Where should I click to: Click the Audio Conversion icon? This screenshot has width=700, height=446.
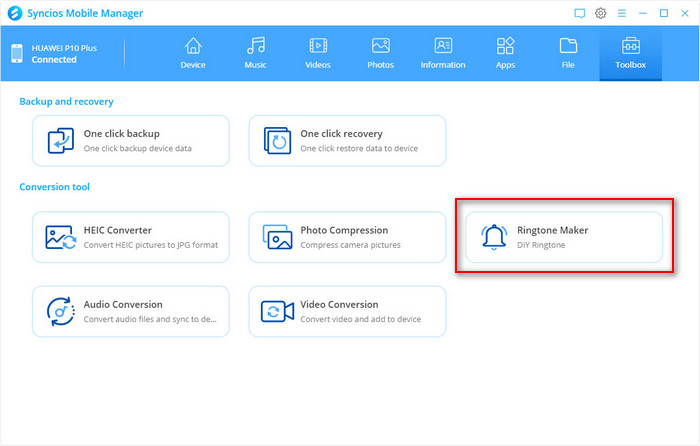(61, 311)
